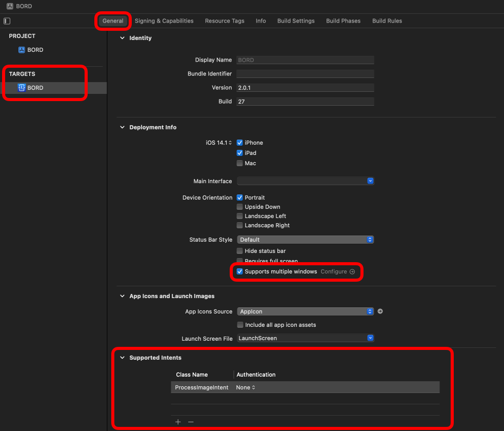
Task: Collapse App Icons and Launch Images section
Action: click(122, 296)
